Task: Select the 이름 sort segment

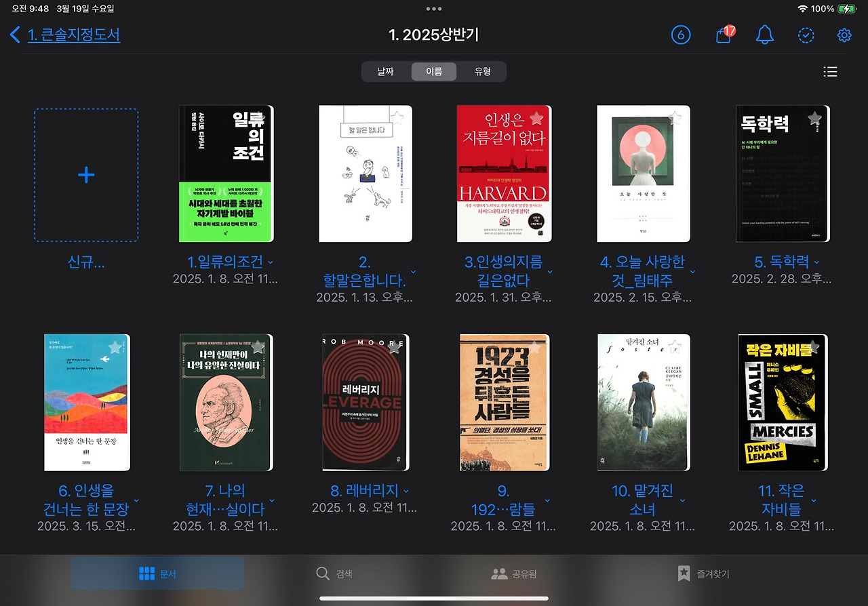Action: click(x=434, y=72)
